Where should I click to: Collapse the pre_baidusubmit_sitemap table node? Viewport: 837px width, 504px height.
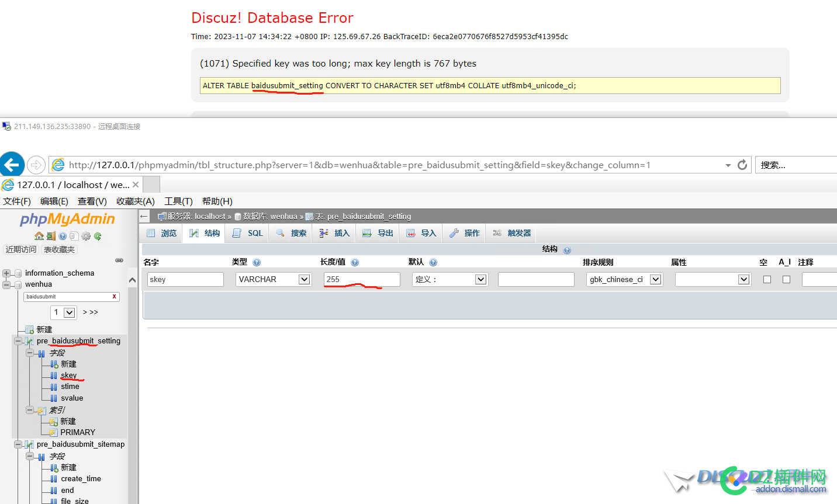[x=18, y=444]
